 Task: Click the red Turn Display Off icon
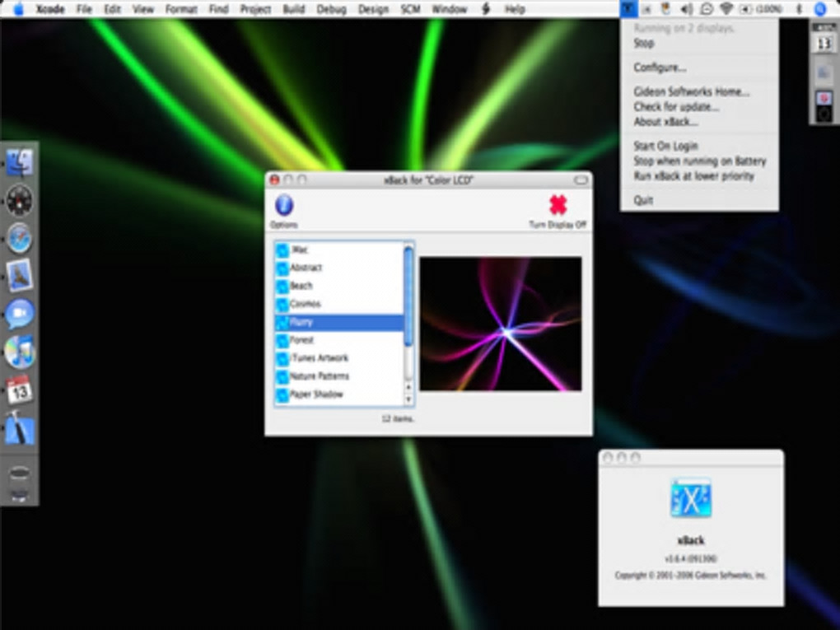pos(558,205)
